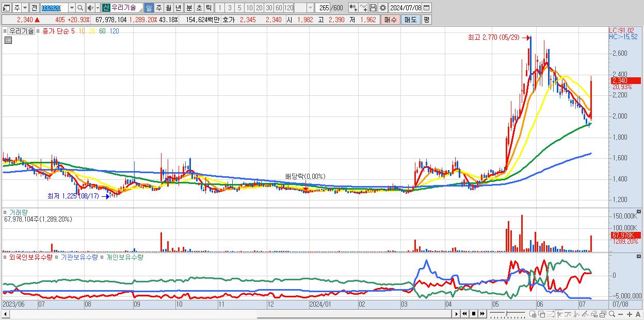
Task: Open the calendar date picker icon
Action: coord(426,8)
